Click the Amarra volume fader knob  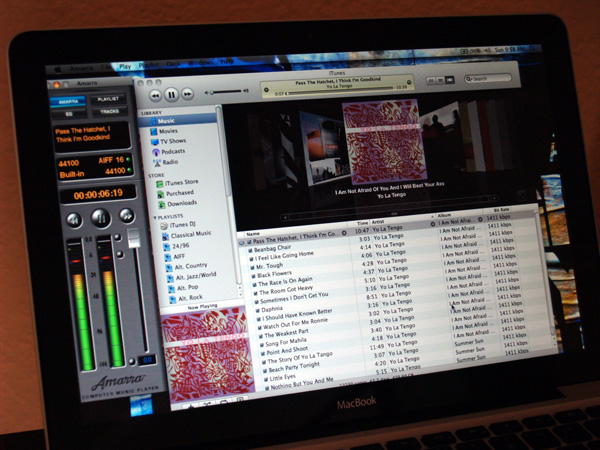[x=134, y=238]
